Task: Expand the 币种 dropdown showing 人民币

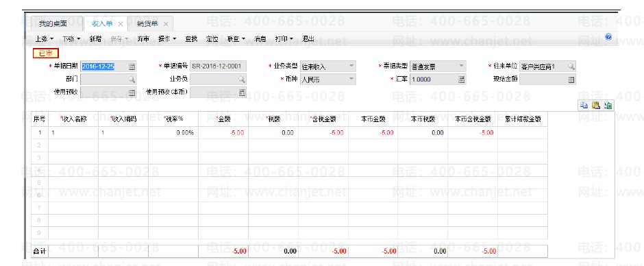Action: pos(351,80)
